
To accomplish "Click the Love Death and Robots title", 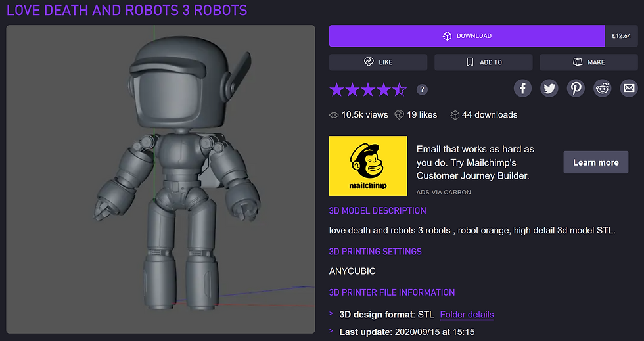I will pos(127,10).
